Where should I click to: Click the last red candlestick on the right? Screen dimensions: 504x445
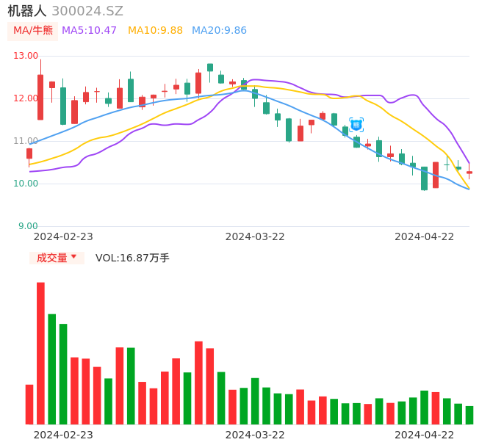coord(469,173)
